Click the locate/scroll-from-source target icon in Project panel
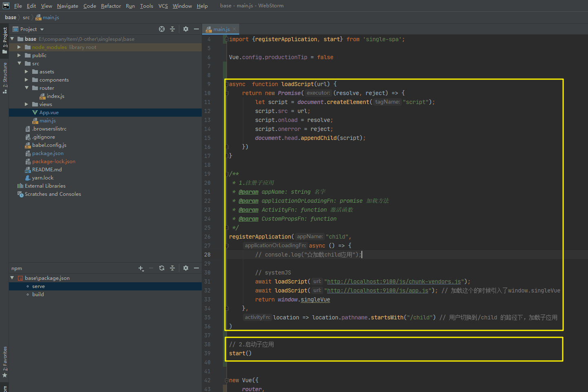Screen dimensions: 588x392 coord(162,29)
